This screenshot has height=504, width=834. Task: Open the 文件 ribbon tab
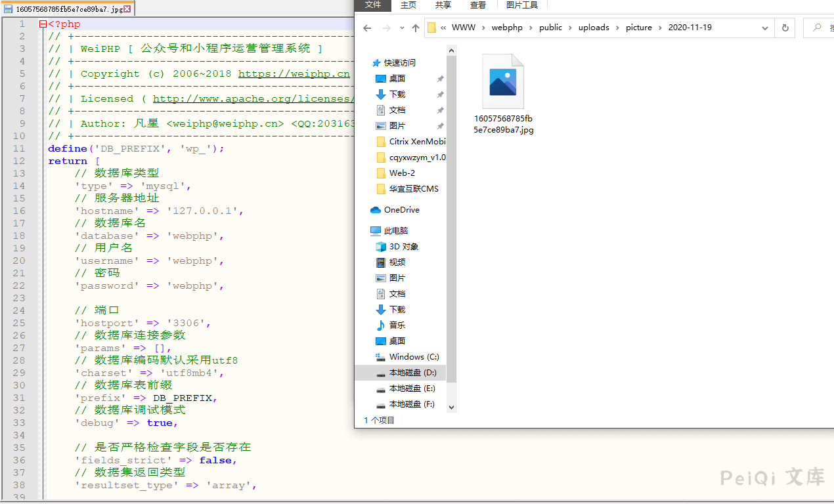373,5
